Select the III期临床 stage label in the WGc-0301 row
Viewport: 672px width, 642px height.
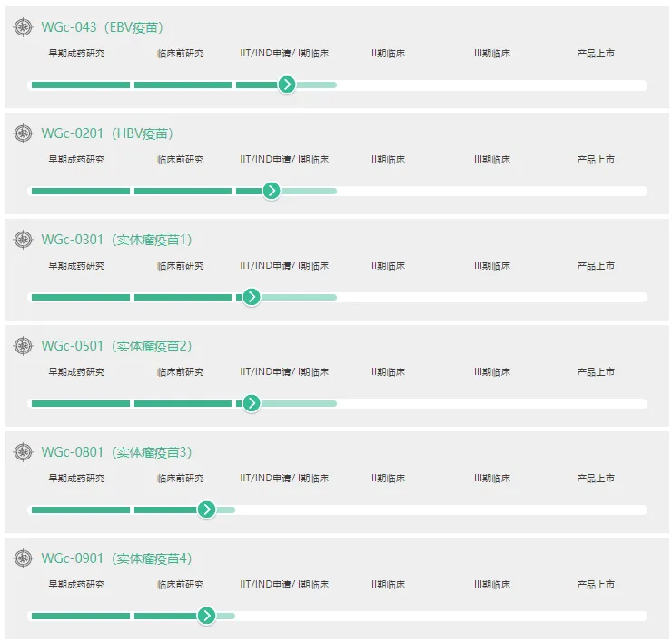[491, 266]
